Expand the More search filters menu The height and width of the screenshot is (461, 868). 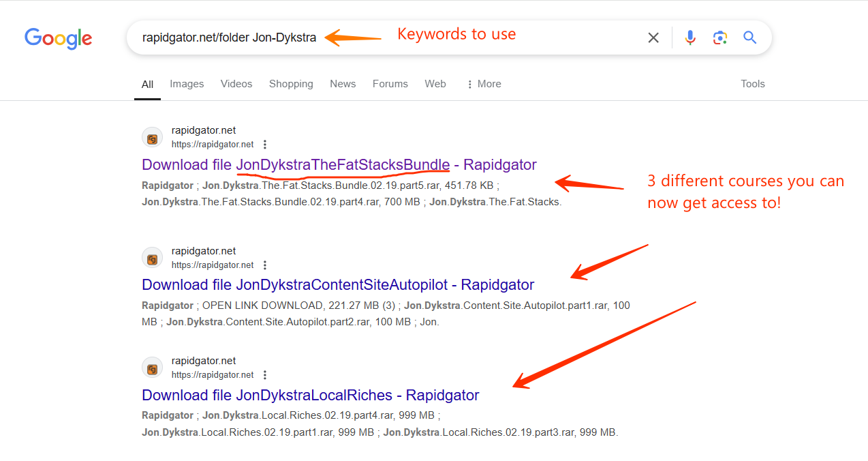(x=484, y=84)
